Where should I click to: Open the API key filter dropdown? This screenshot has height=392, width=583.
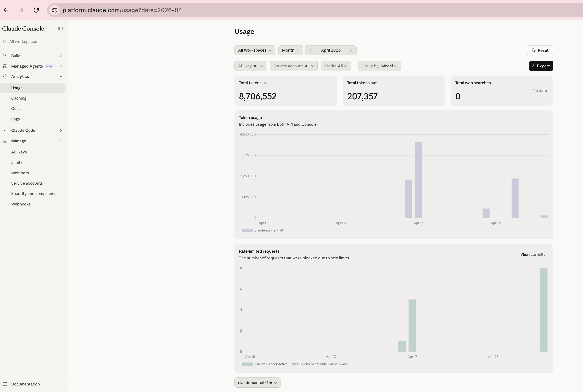tap(250, 66)
